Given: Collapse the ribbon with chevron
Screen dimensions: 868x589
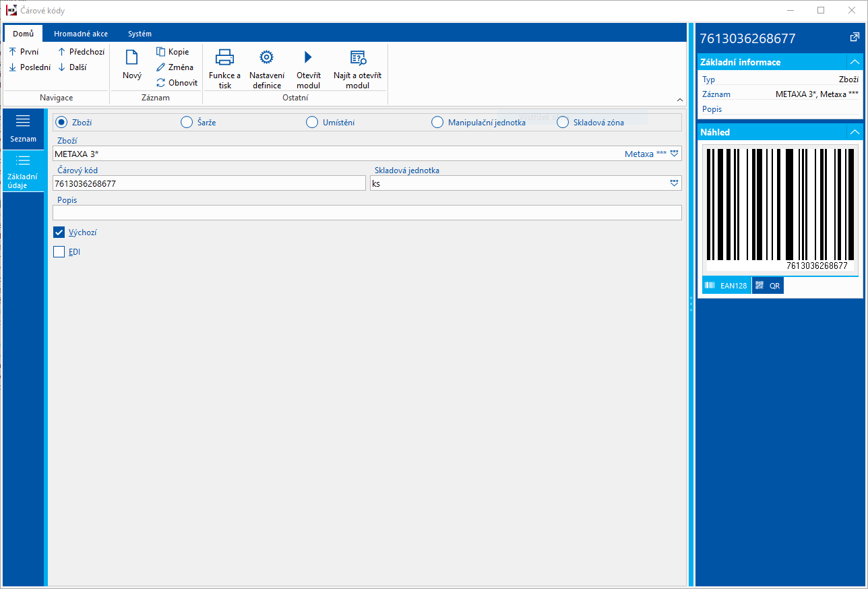Looking at the screenshot, I should tap(680, 100).
